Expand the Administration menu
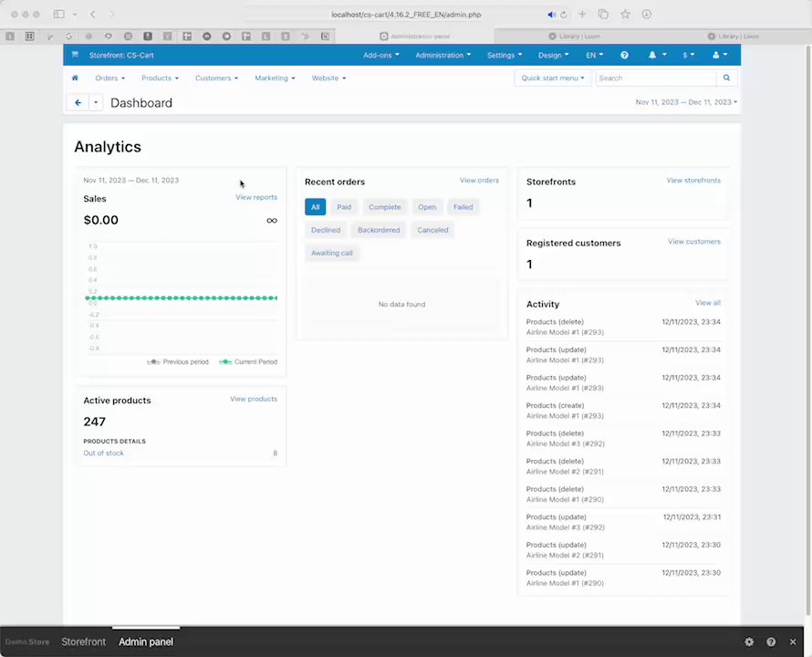The width and height of the screenshot is (812, 657). tap(443, 55)
